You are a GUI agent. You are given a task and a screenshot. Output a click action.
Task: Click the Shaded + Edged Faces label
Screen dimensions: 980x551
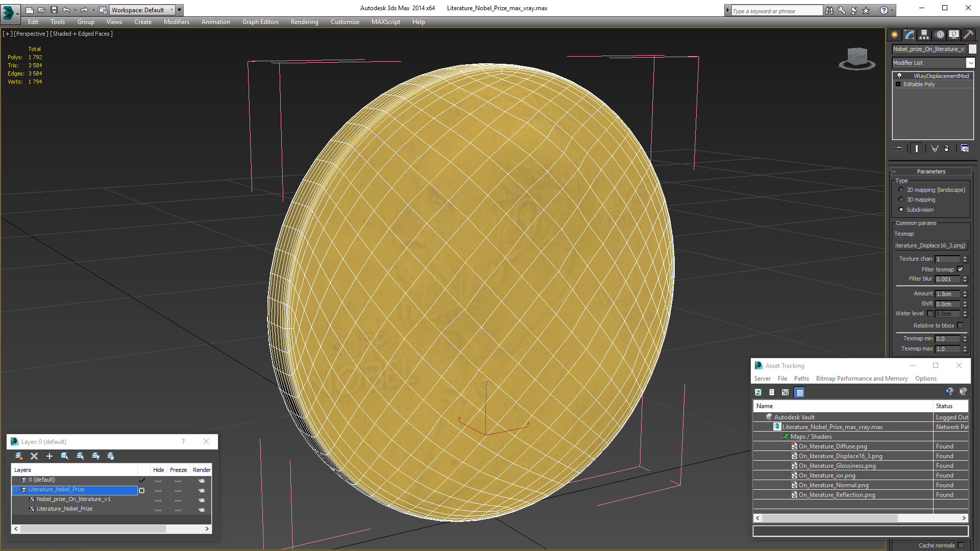click(81, 34)
